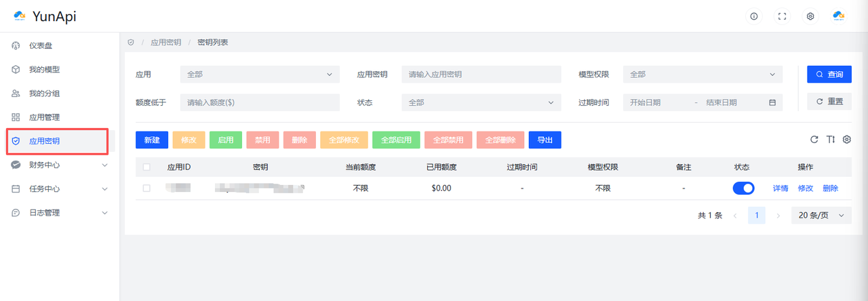Screen dimensions: 868x301
Task: Select the first row checkbox
Action: [146, 188]
